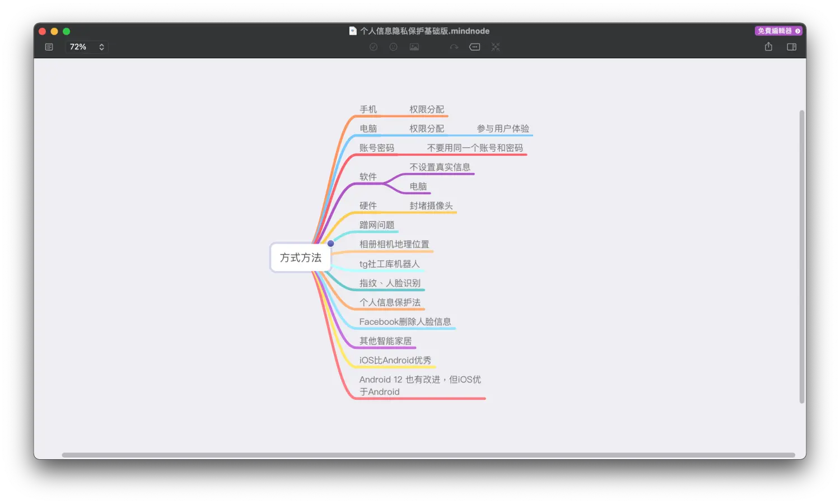840x504 pixels.
Task: Click the share icon
Action: coord(768,47)
